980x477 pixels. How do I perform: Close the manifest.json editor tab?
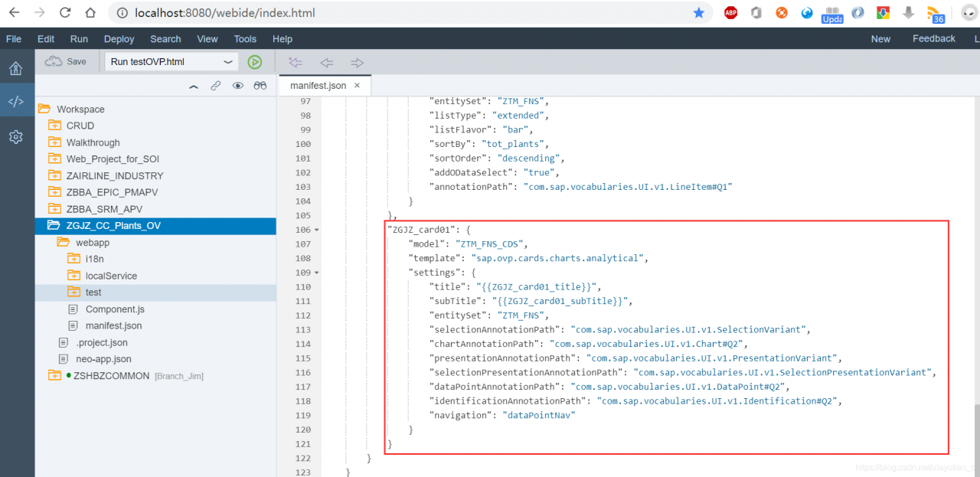(x=357, y=86)
